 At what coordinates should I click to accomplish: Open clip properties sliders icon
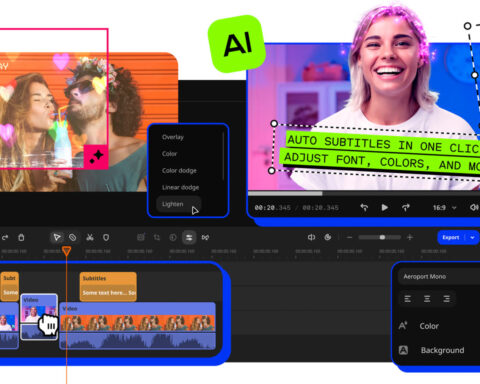click(x=189, y=237)
